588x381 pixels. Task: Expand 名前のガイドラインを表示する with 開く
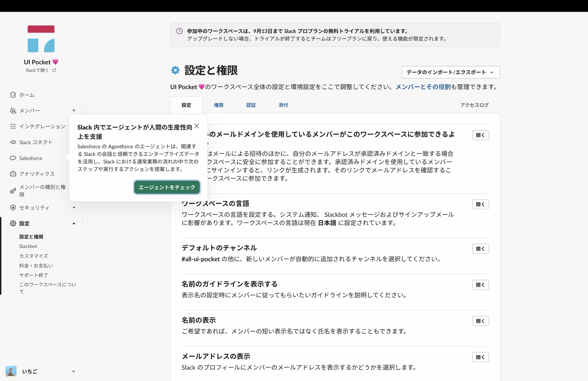[480, 285]
